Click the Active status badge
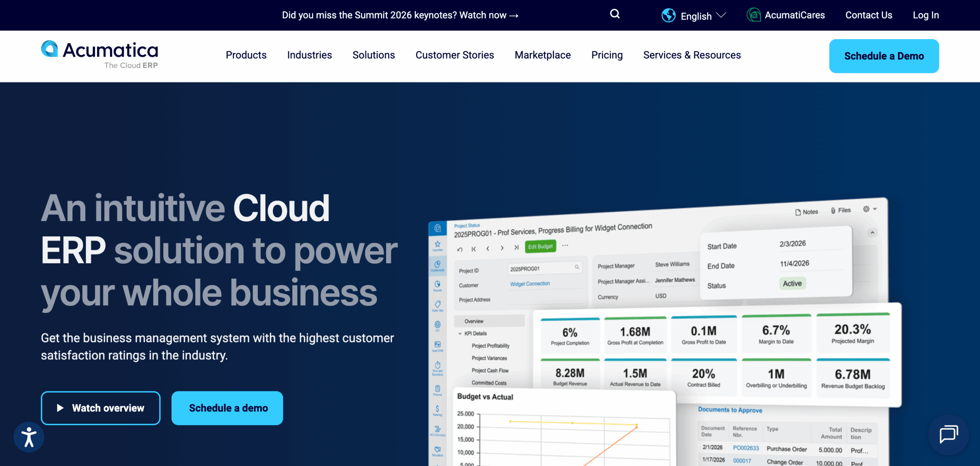Viewport: 980px width, 466px height. pos(792,284)
